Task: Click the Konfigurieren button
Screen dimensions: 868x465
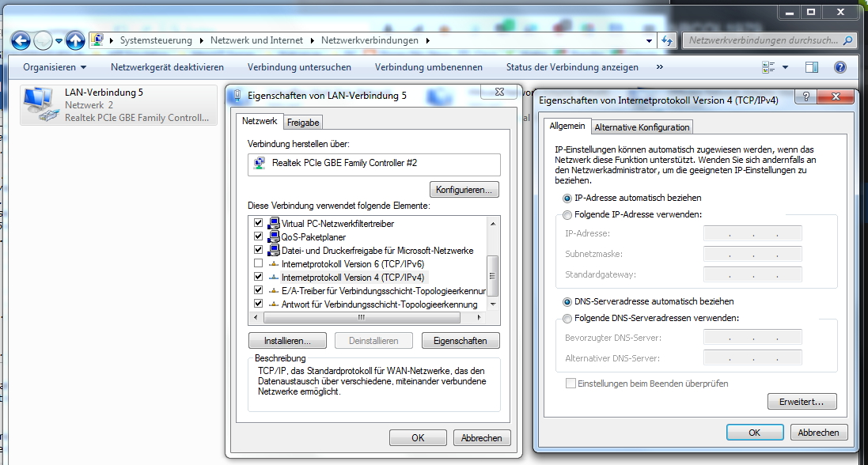Action: [x=464, y=189]
